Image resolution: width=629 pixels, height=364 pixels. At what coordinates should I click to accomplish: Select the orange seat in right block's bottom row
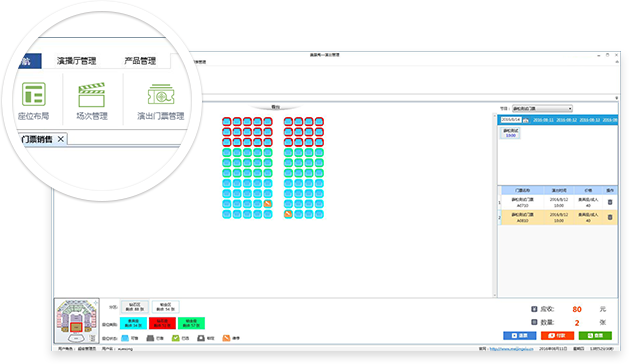pyautogui.click(x=288, y=214)
